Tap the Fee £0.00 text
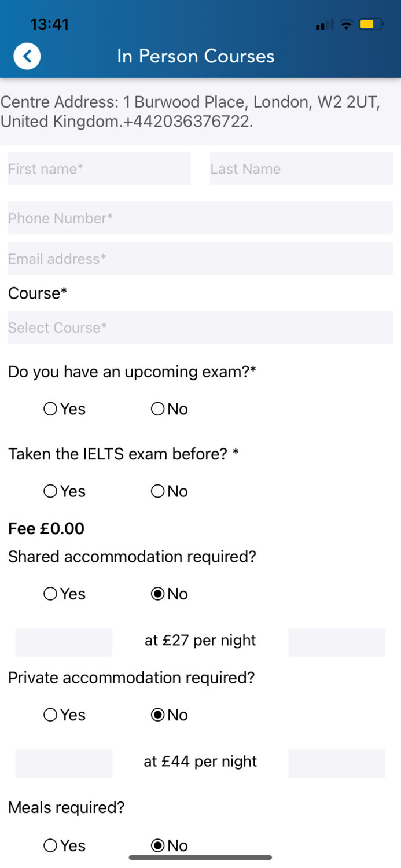The image size is (401, 868). [46, 528]
